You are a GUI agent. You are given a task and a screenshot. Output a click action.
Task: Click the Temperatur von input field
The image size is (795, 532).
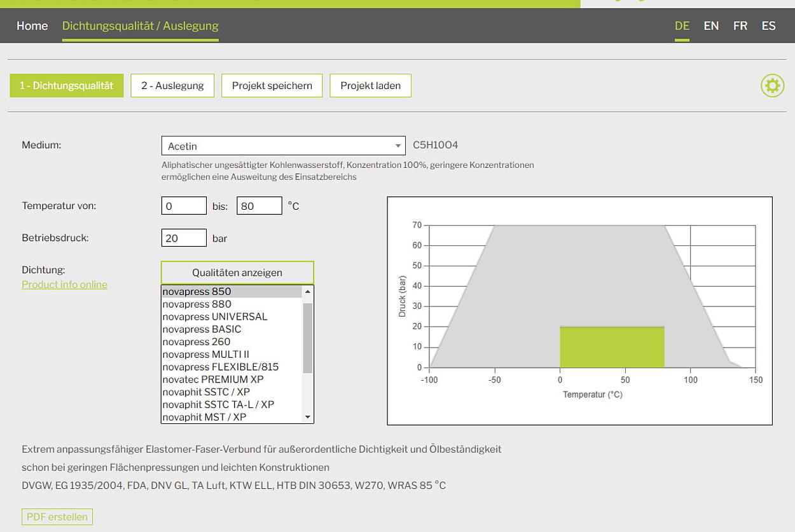(184, 206)
